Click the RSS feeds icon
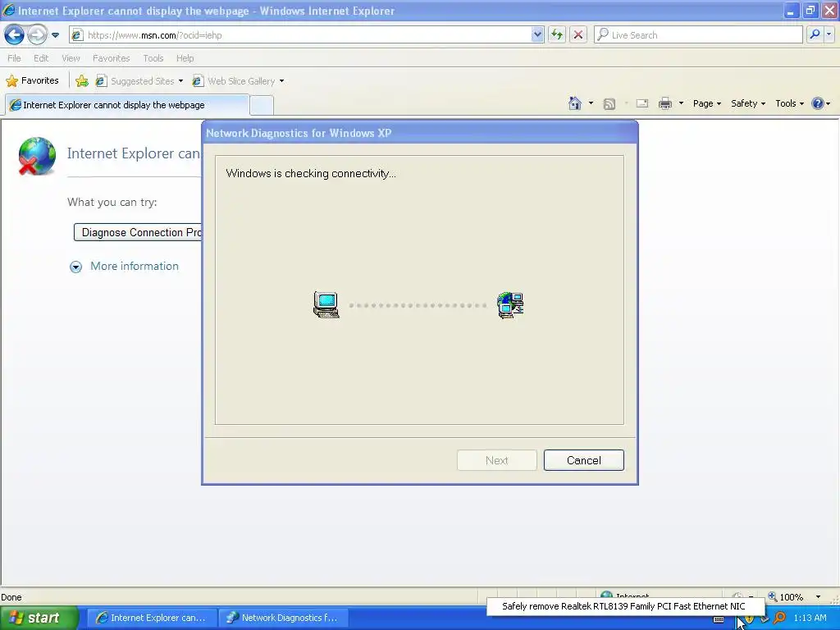Viewport: 840px width, 630px height. click(x=609, y=104)
